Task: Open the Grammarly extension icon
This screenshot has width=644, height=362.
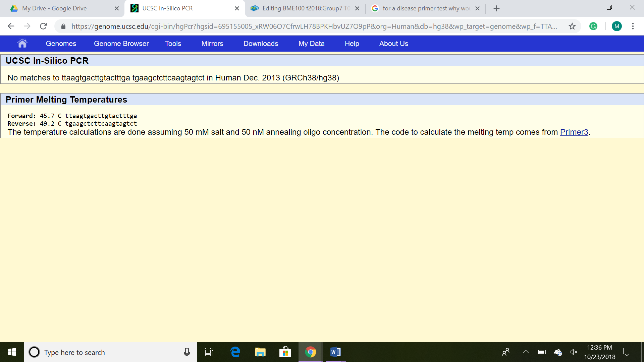Action: point(593,26)
